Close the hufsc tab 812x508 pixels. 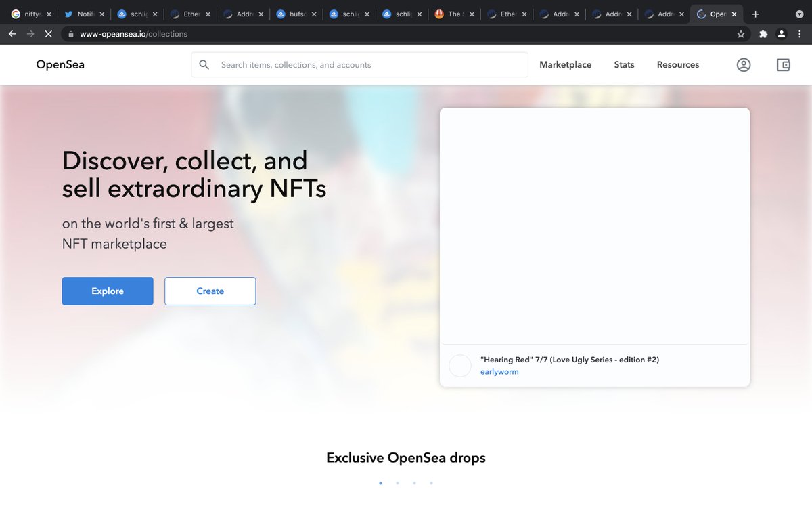pyautogui.click(x=315, y=14)
